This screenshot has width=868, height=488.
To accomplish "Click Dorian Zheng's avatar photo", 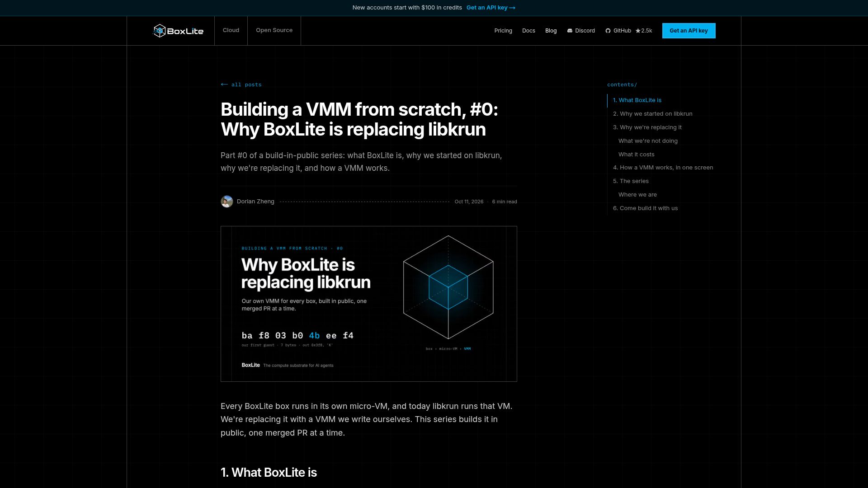I will [227, 202].
